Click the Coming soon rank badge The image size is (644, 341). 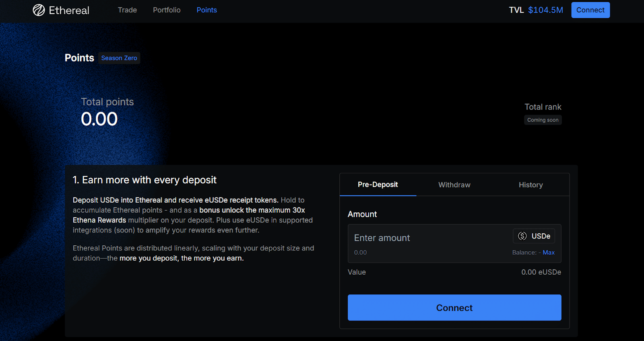[x=543, y=120]
